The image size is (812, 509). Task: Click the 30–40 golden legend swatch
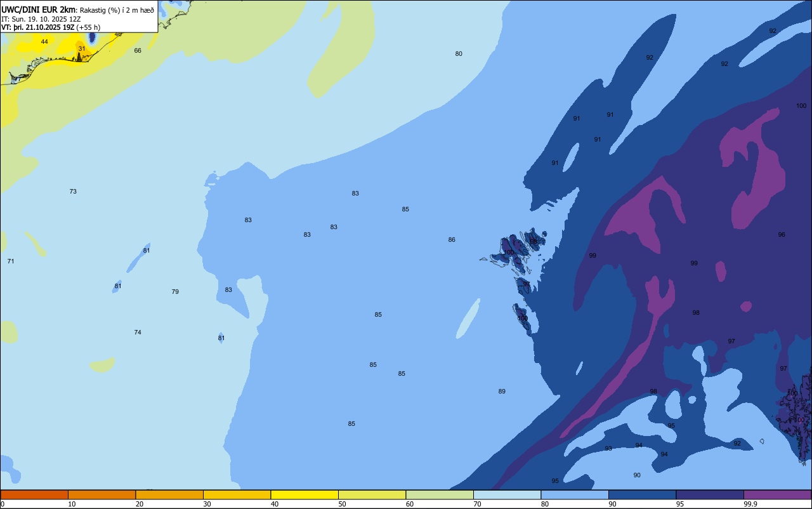click(x=237, y=494)
